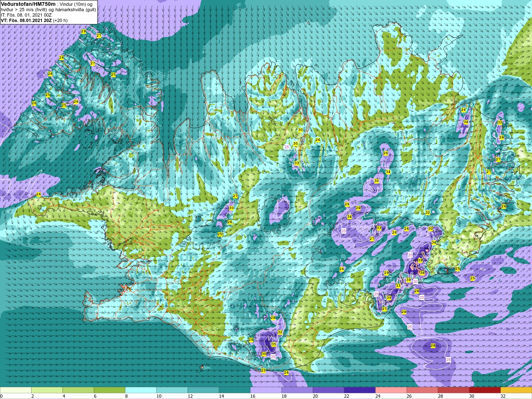Image resolution: width=532 pixels, height=399 pixels.
Task: Click the light lime 2–4 legend swatch
Action: (47, 390)
